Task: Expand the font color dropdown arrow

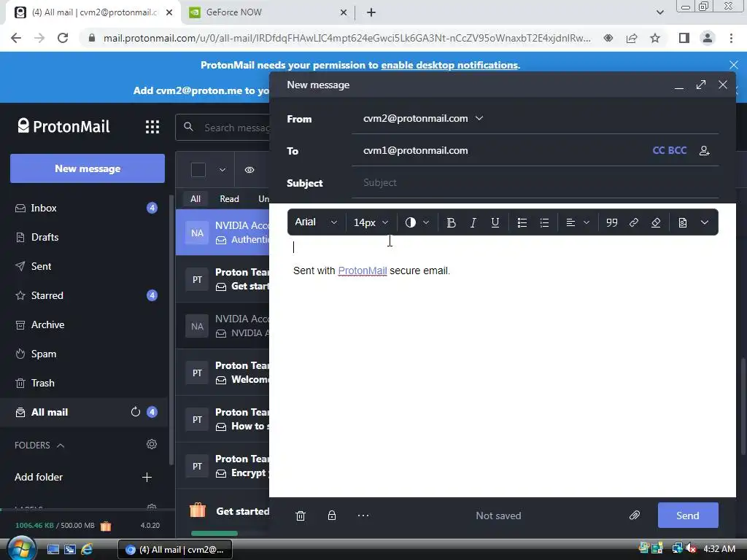Action: [426, 222]
